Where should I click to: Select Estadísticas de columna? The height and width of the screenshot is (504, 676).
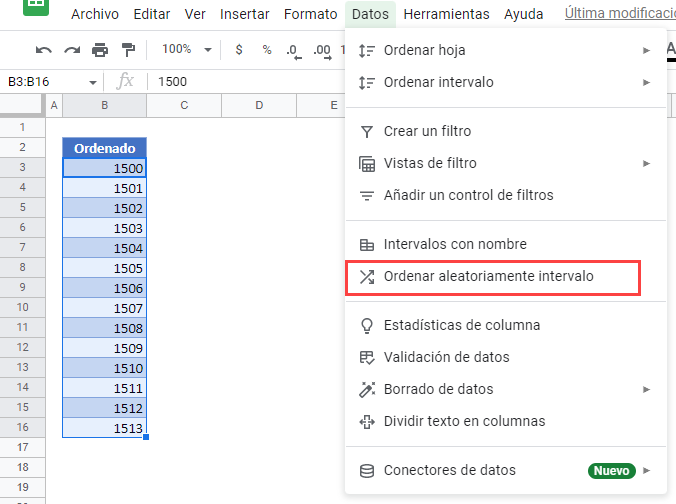(506, 326)
